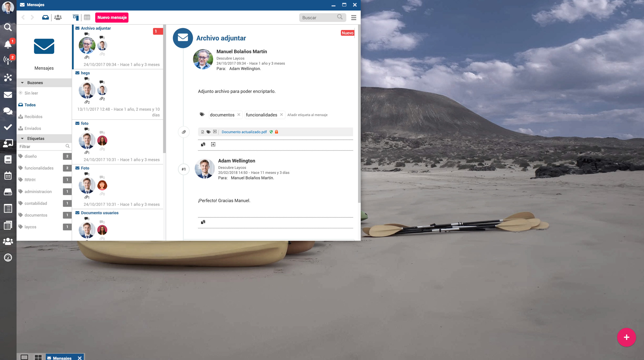Click the pink plus floating button
This screenshot has height=360, width=644.
[x=626, y=337]
